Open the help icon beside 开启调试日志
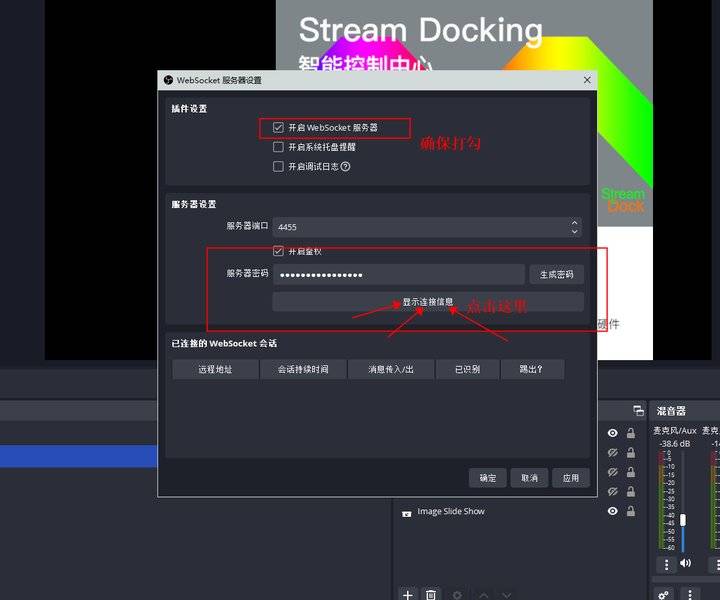Viewport: 720px width, 600px height. click(345, 167)
